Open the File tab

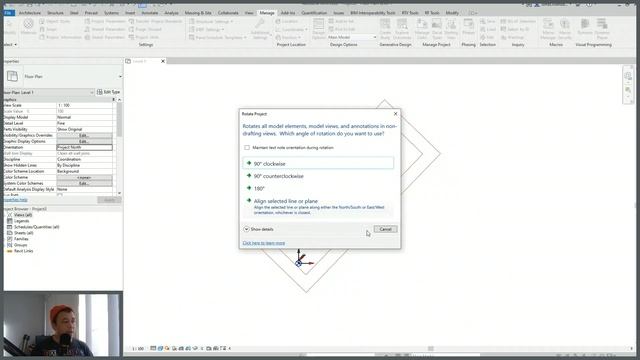click(x=9, y=13)
